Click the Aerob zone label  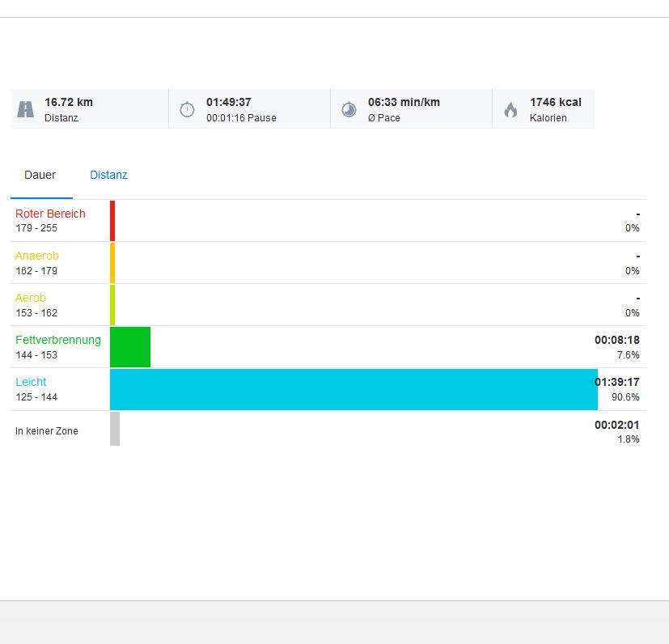tap(31, 298)
